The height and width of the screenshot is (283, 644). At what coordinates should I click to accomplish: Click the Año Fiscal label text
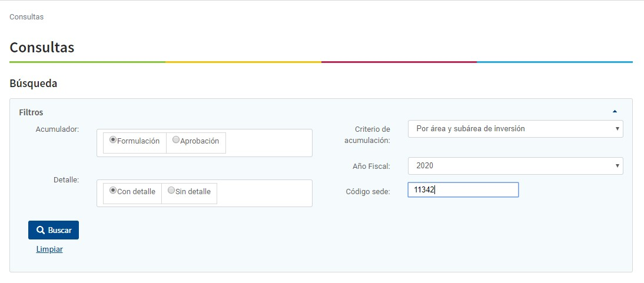pyautogui.click(x=371, y=167)
